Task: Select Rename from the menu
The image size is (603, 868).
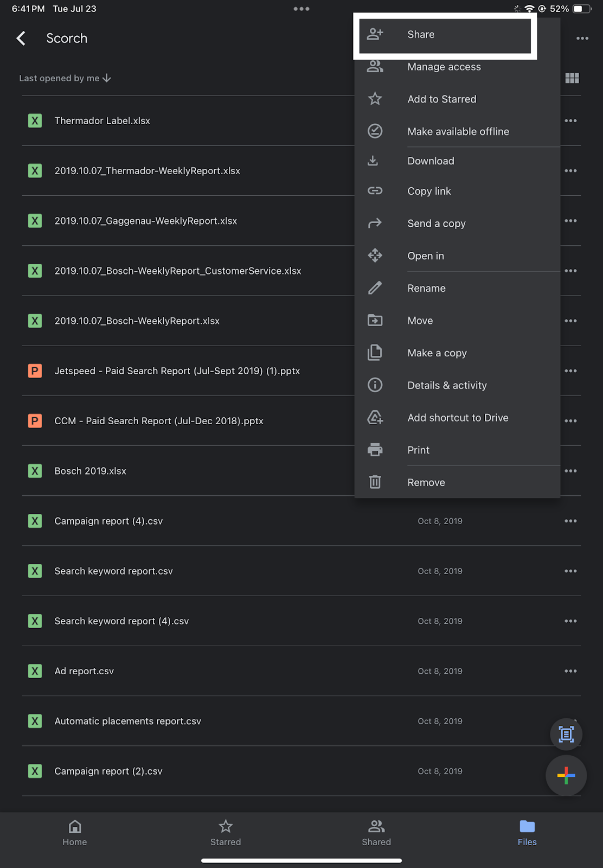Action: click(457, 288)
